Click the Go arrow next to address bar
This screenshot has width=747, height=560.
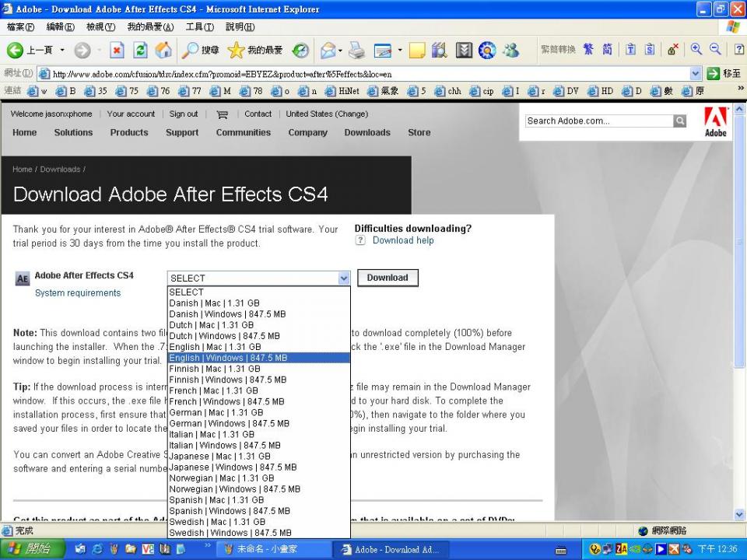(x=714, y=74)
